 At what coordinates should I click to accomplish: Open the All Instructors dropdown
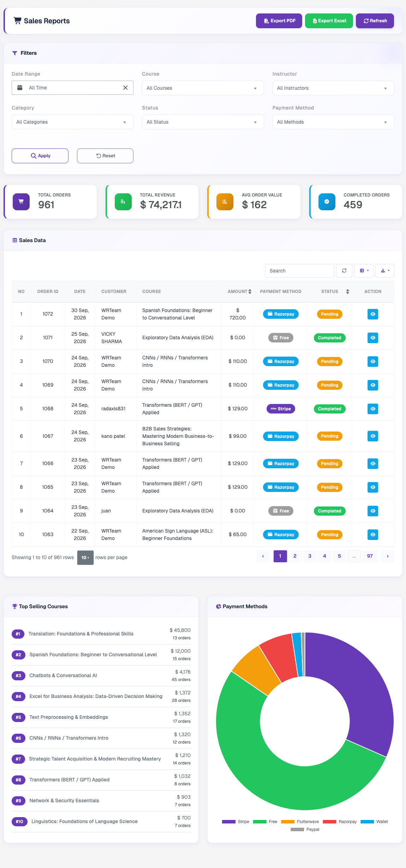point(333,88)
